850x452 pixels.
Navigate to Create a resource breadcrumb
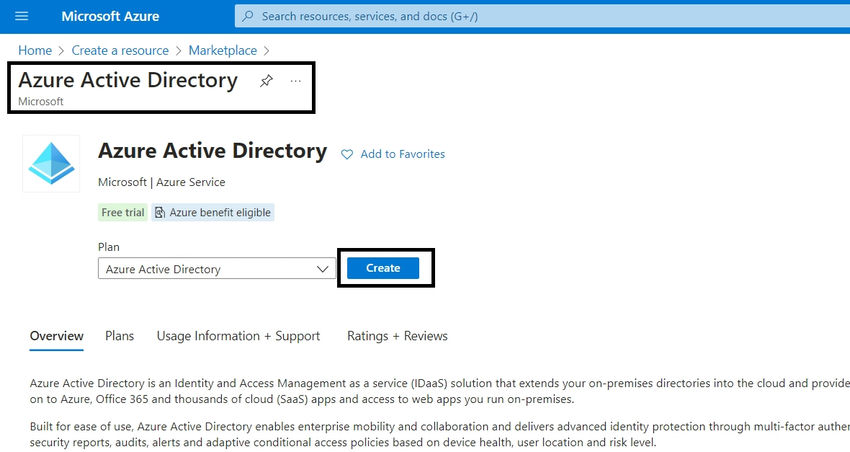pos(120,50)
